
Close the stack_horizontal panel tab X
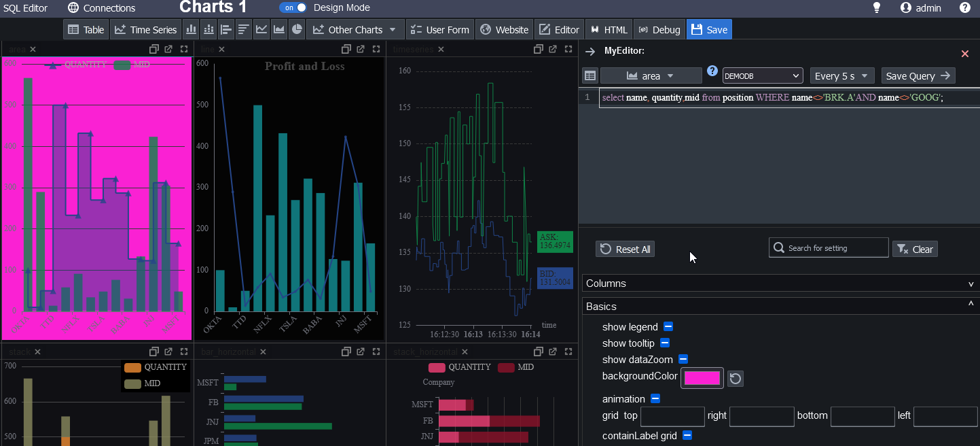point(466,352)
